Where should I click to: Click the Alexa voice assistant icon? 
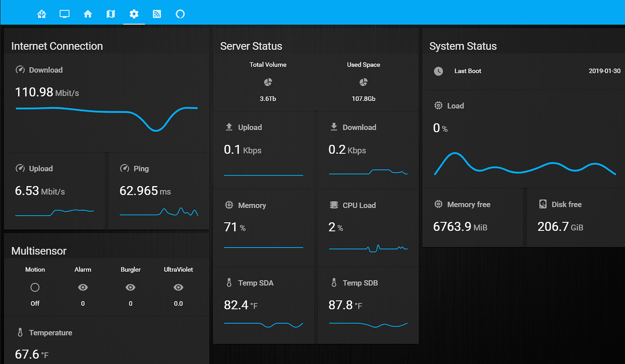[180, 14]
